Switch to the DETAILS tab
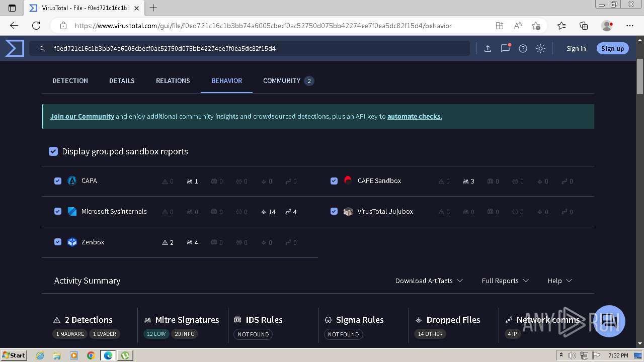This screenshot has width=644, height=362. 122,80
